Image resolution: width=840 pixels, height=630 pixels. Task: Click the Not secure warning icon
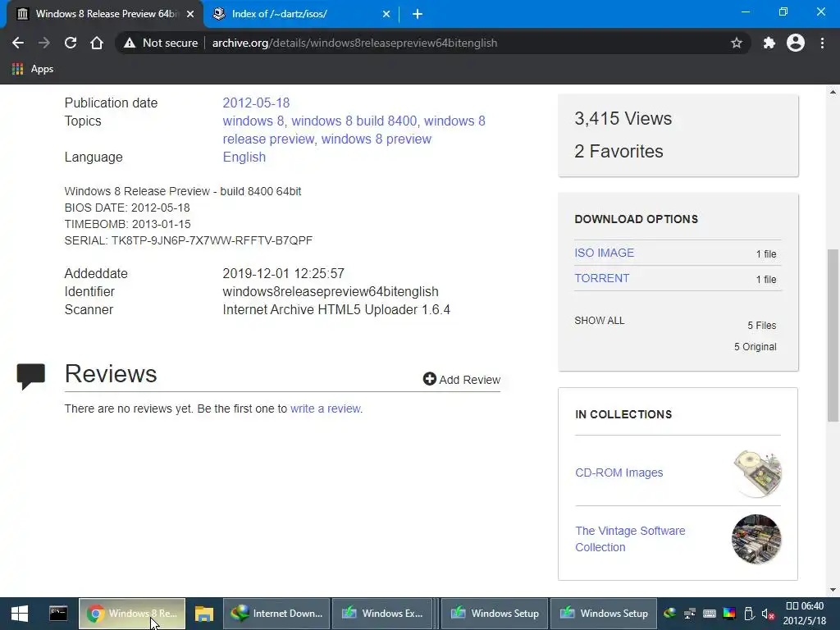[130, 43]
